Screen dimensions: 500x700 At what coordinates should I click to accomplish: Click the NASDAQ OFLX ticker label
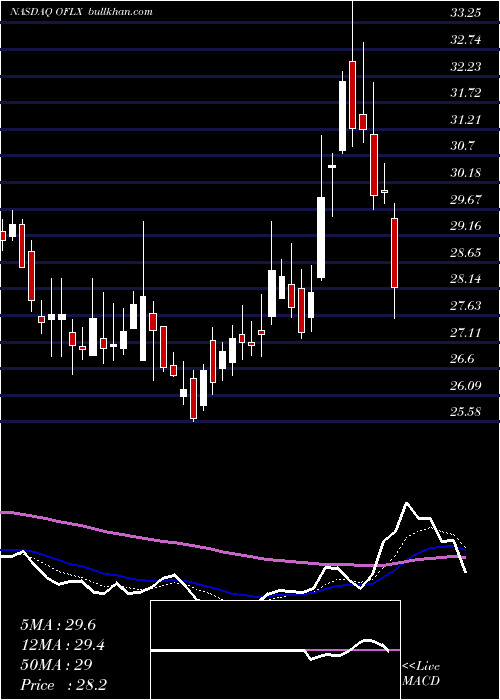coord(46,12)
